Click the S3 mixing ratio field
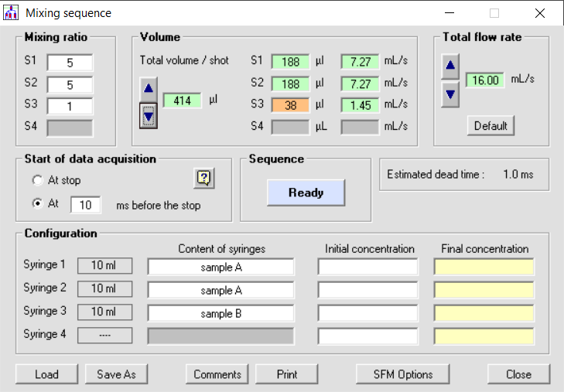Screen dimensions: 564x392 (x=70, y=107)
